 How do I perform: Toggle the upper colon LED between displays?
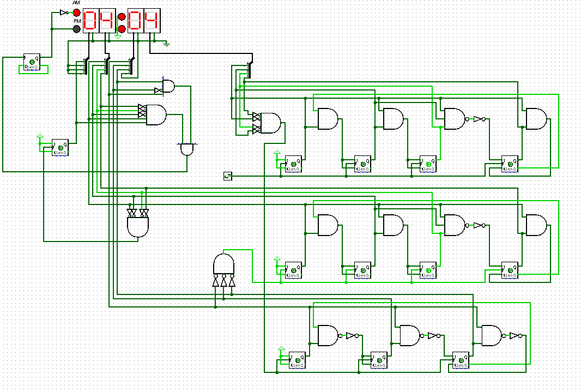click(x=120, y=16)
